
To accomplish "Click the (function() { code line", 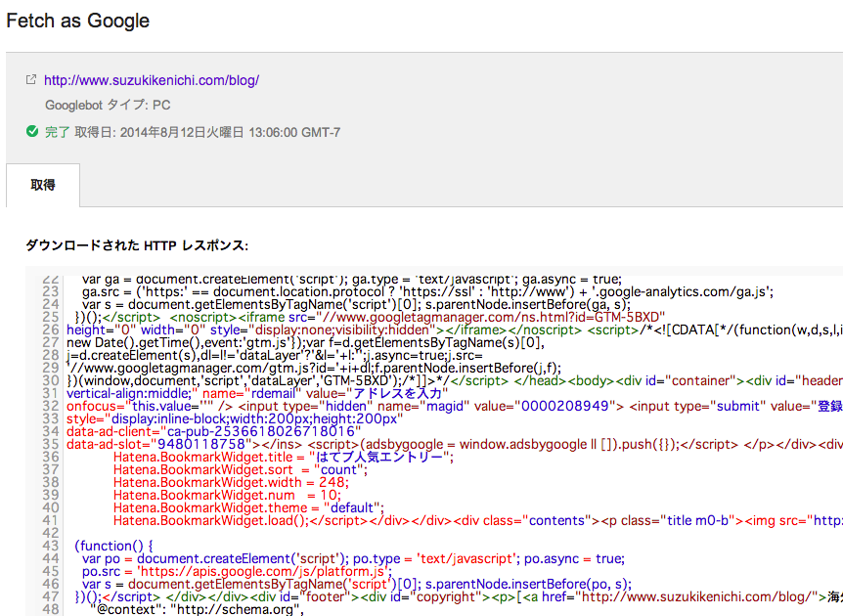I will [x=114, y=547].
